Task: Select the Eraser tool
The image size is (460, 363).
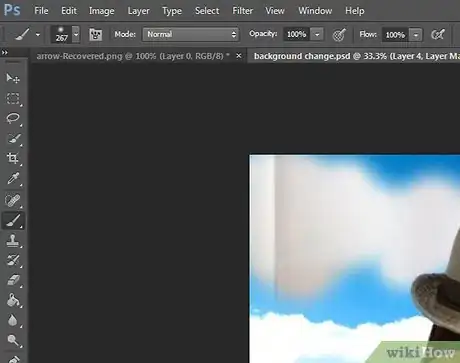Action: [13, 280]
